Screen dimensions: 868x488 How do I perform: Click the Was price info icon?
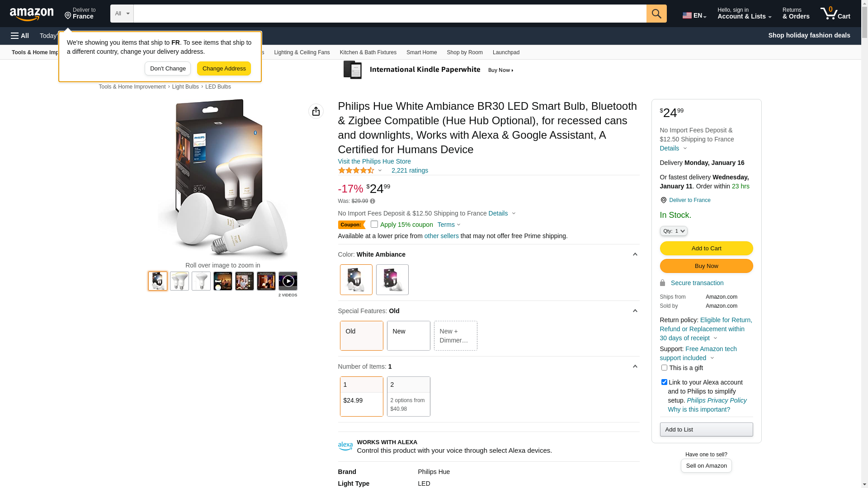373,201
